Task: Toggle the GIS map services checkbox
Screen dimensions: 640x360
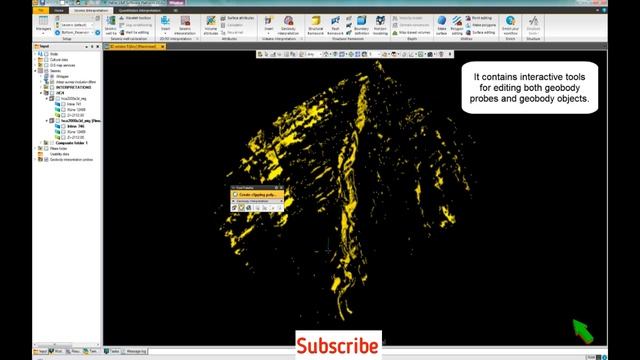Action: click(47, 65)
